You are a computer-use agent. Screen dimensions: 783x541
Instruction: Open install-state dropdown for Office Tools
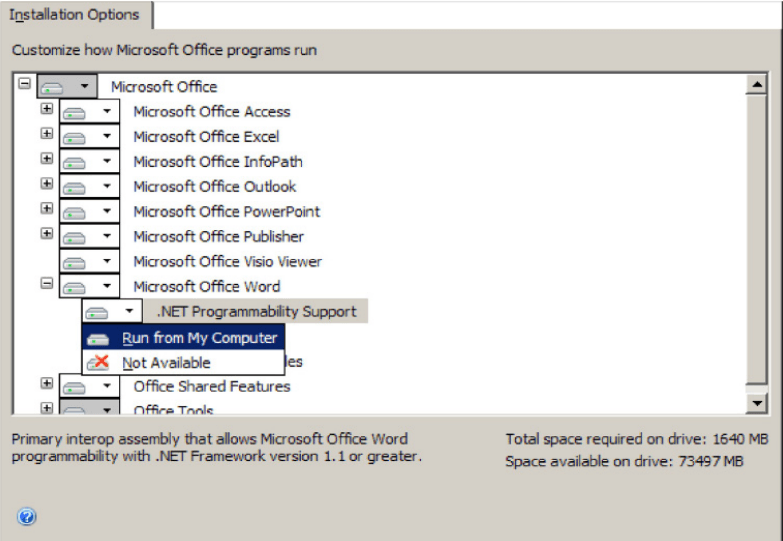coord(89,407)
